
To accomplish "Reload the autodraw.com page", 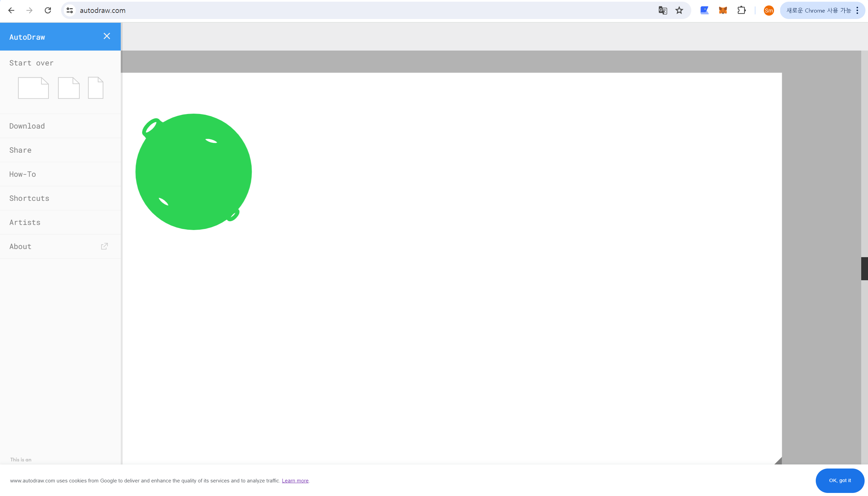I will click(x=48, y=11).
